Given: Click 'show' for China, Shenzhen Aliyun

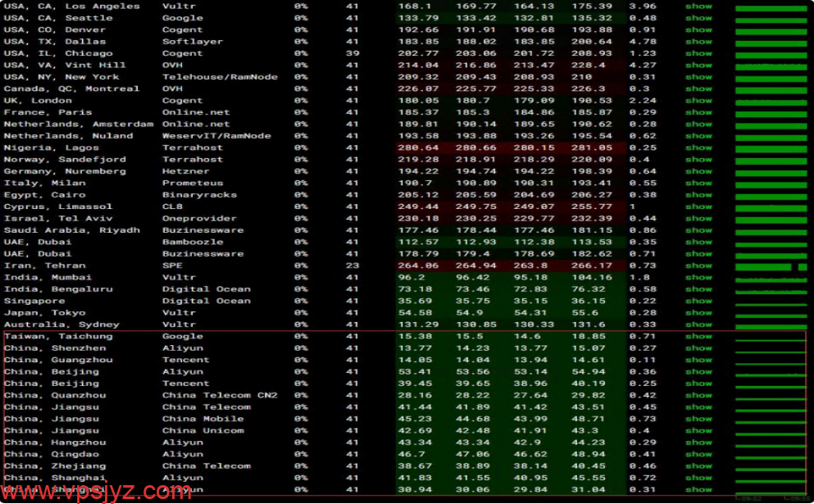Looking at the screenshot, I should pyautogui.click(x=698, y=348).
